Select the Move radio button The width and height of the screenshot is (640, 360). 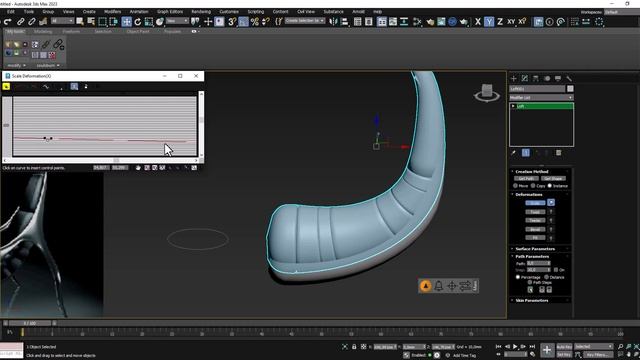(516, 186)
